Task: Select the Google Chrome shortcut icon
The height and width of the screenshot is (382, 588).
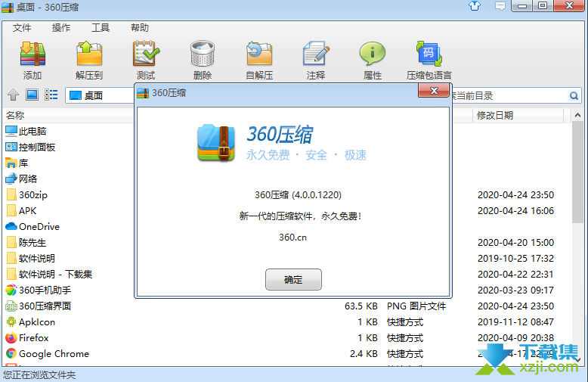Action: click(x=11, y=353)
